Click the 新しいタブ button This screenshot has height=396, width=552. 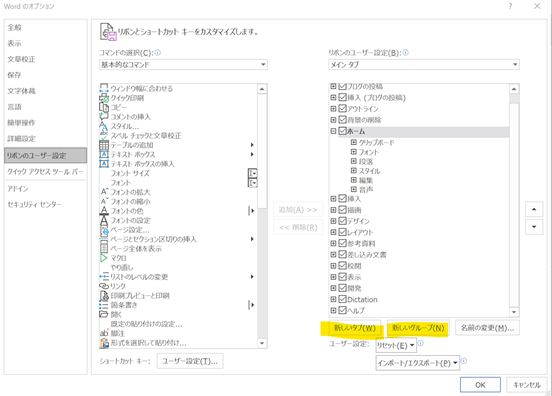tap(355, 328)
